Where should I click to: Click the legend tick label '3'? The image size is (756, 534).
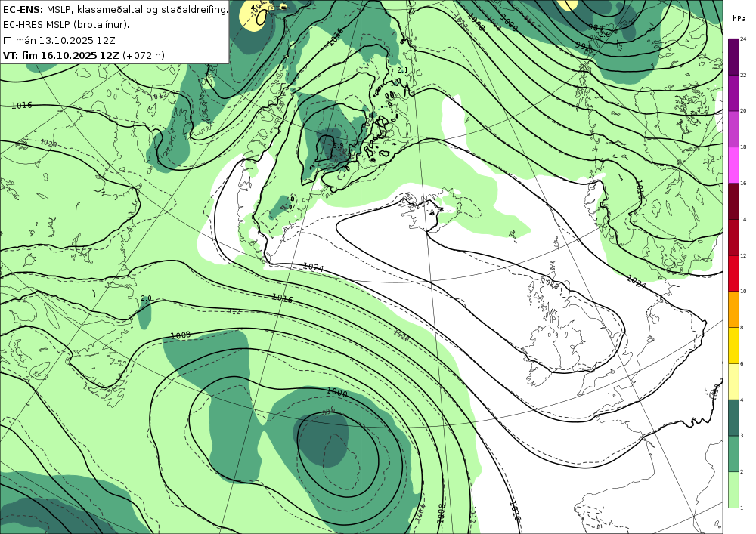[x=742, y=436]
